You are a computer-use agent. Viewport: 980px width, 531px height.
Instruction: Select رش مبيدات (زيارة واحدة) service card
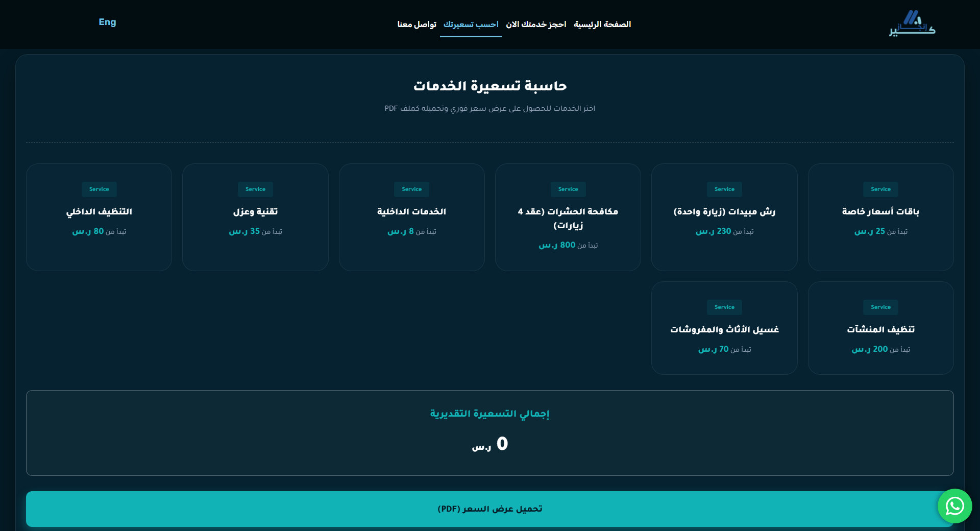coord(724,217)
